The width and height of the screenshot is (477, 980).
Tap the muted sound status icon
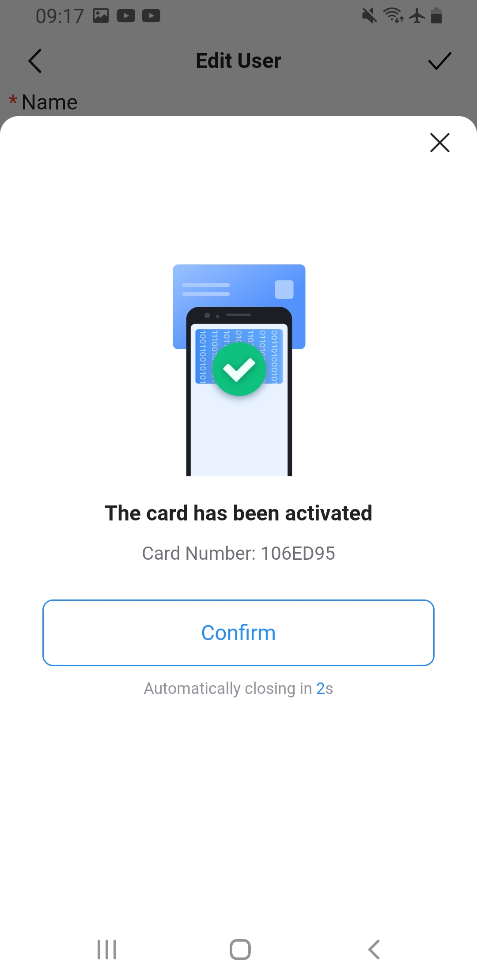369,16
